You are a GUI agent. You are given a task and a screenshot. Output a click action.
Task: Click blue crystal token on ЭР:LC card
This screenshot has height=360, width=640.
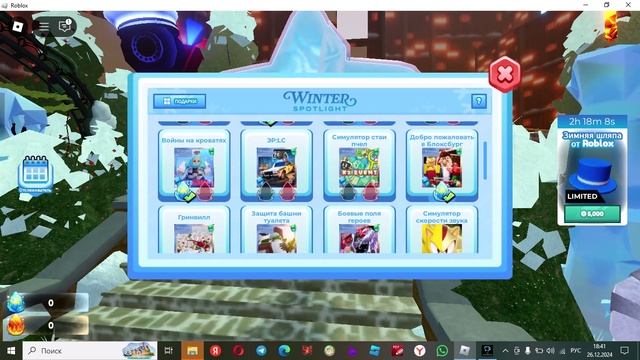266,191
